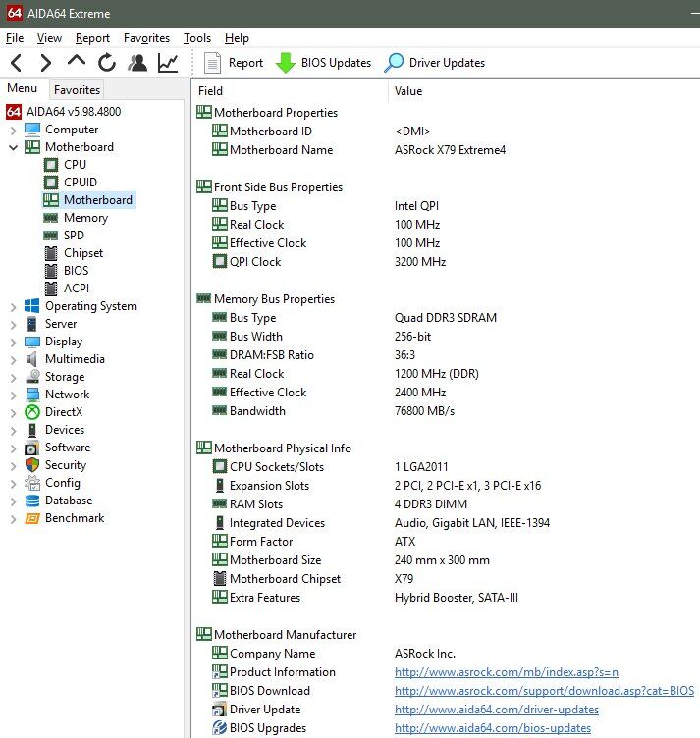Open the Tools menu
Image resolution: width=700 pixels, height=738 pixels.
197,38
